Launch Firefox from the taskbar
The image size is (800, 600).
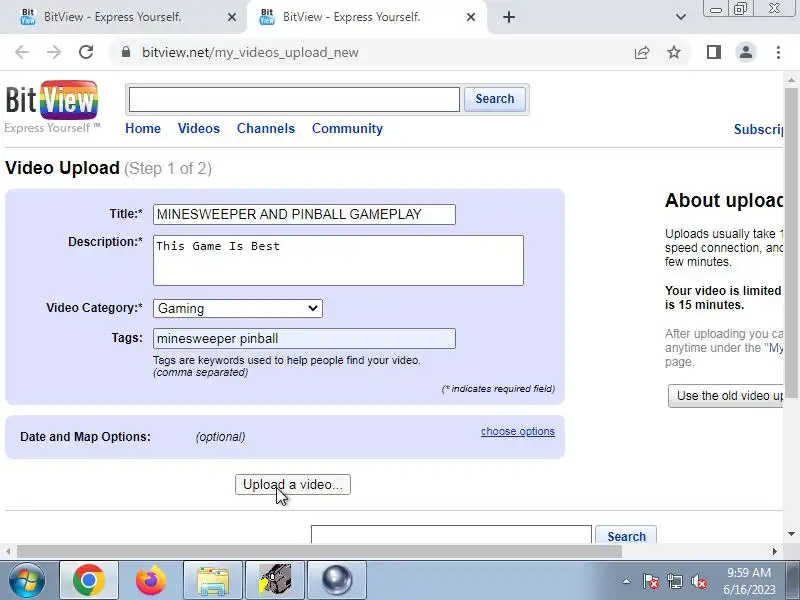coord(151,580)
